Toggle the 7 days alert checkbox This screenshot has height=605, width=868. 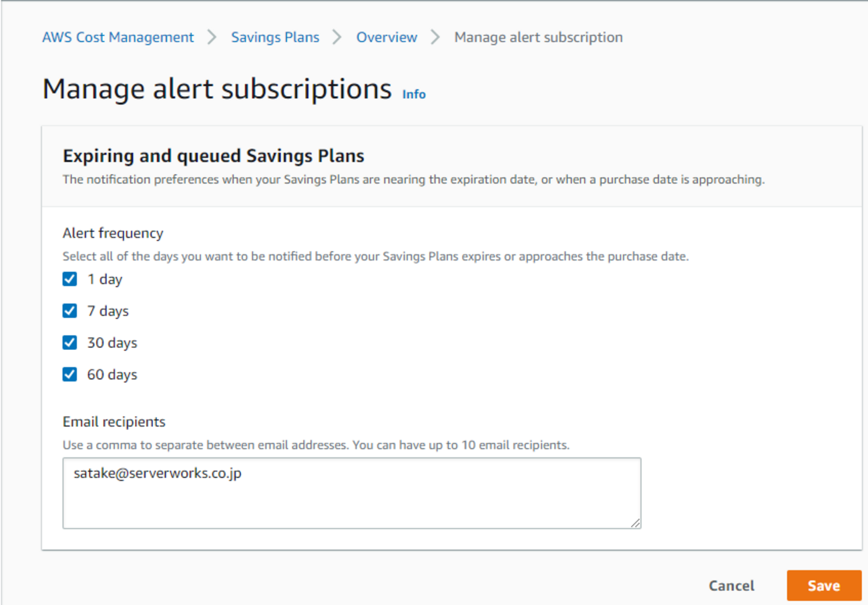(x=69, y=311)
